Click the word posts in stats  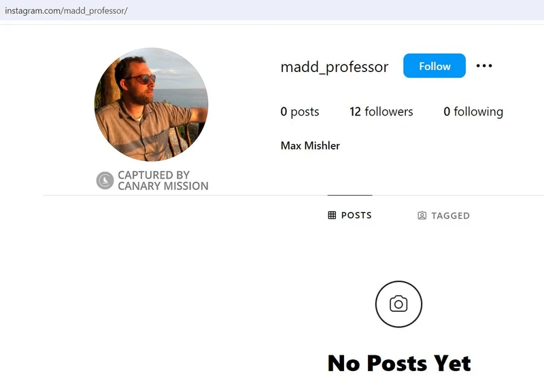[305, 112]
